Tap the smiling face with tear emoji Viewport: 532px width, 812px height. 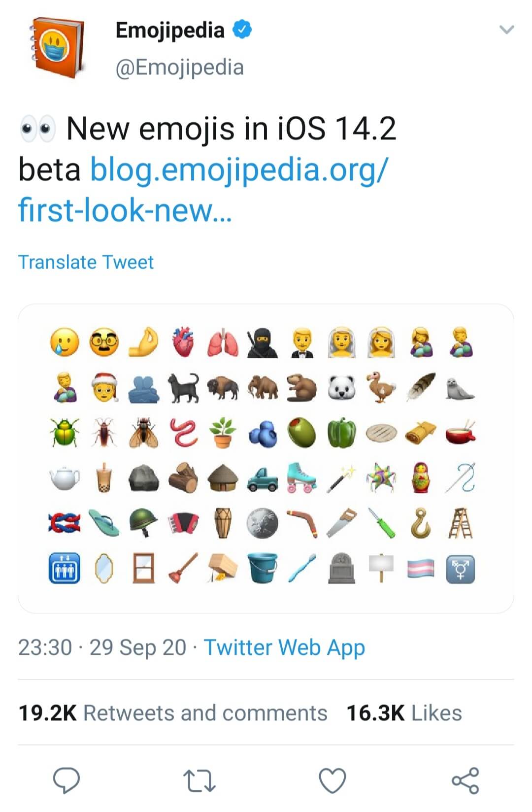click(65, 342)
